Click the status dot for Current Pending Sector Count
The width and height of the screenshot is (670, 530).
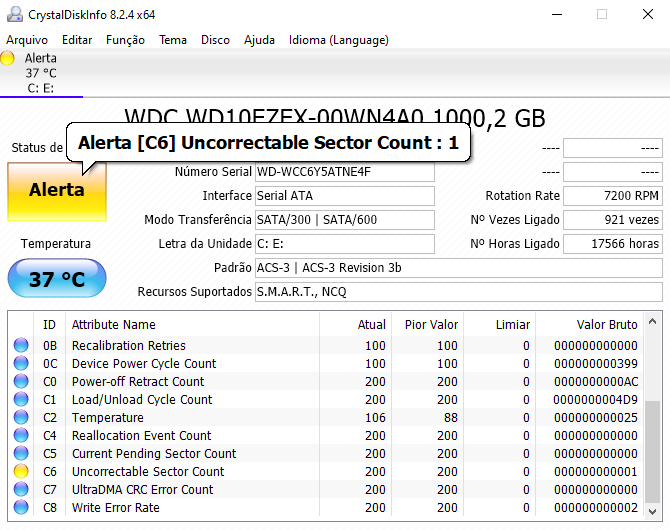(21, 453)
